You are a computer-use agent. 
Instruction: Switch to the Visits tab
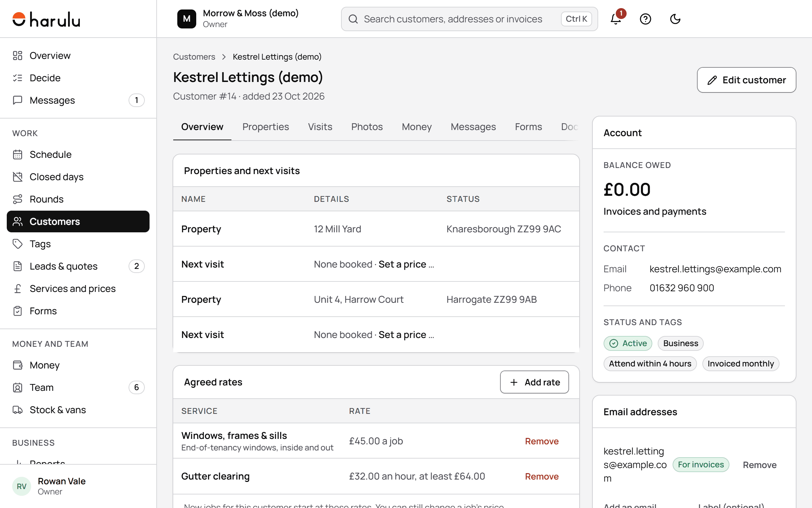(x=320, y=127)
